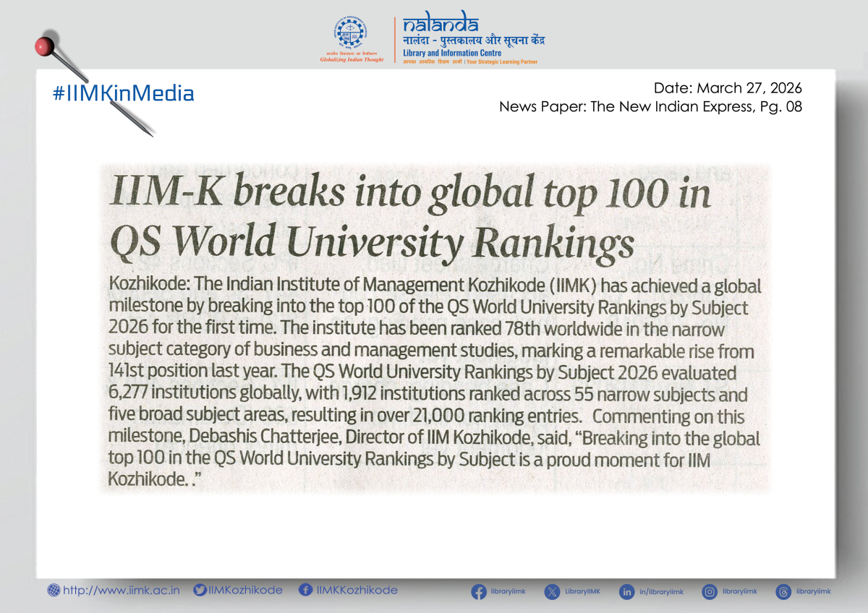Open the http://www.iimk.ac.in website link
868x613 pixels.
(122, 591)
